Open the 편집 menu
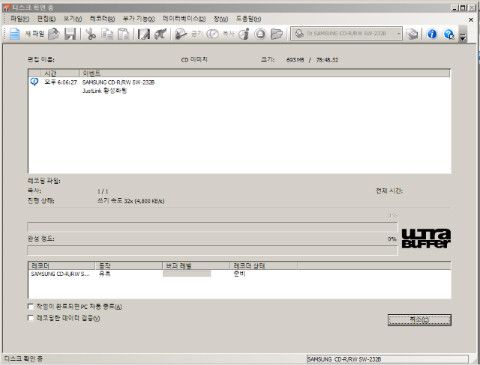This screenshot has width=480, height=365. (46, 19)
